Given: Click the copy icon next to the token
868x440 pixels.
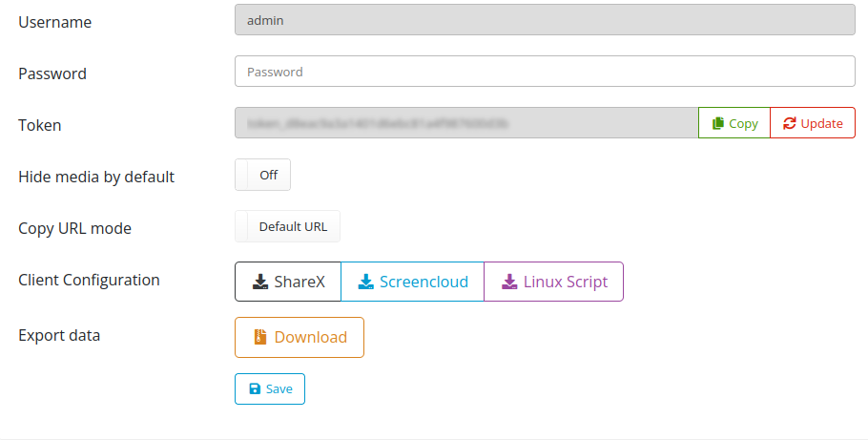Looking at the screenshot, I should (718, 123).
